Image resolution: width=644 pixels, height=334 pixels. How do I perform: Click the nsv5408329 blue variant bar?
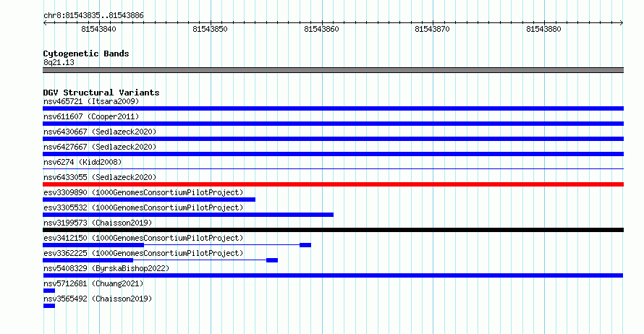[333, 275]
